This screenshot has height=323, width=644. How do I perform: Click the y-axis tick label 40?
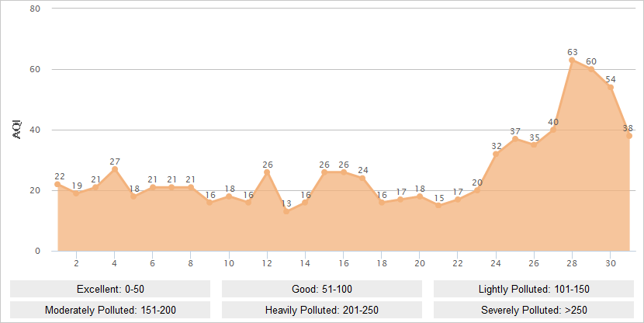35,130
